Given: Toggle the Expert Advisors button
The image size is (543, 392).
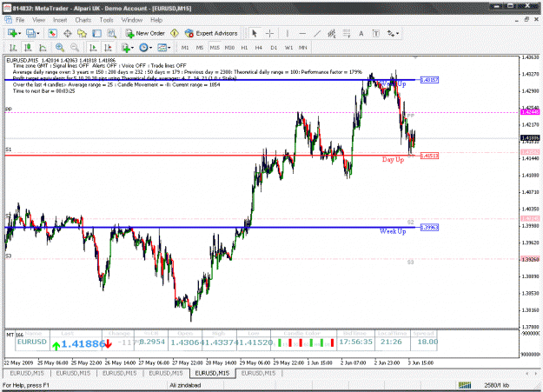Looking at the screenshot, I should [211, 33].
